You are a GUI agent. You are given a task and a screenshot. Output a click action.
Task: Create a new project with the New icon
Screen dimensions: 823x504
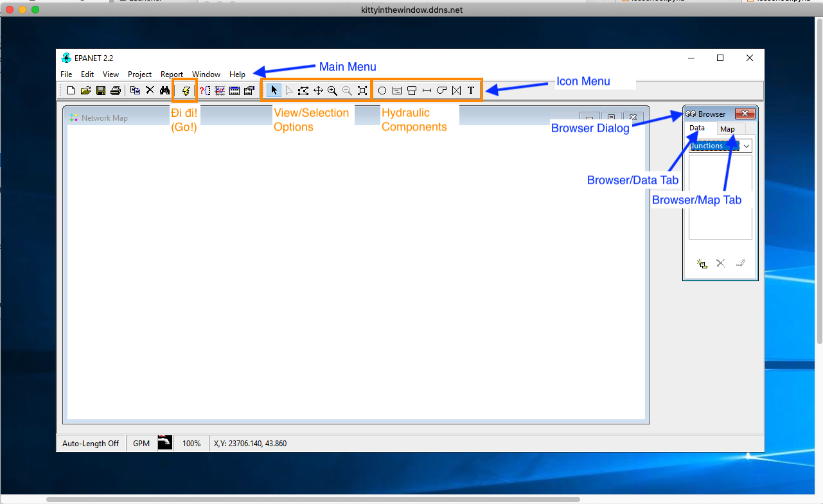(x=71, y=91)
